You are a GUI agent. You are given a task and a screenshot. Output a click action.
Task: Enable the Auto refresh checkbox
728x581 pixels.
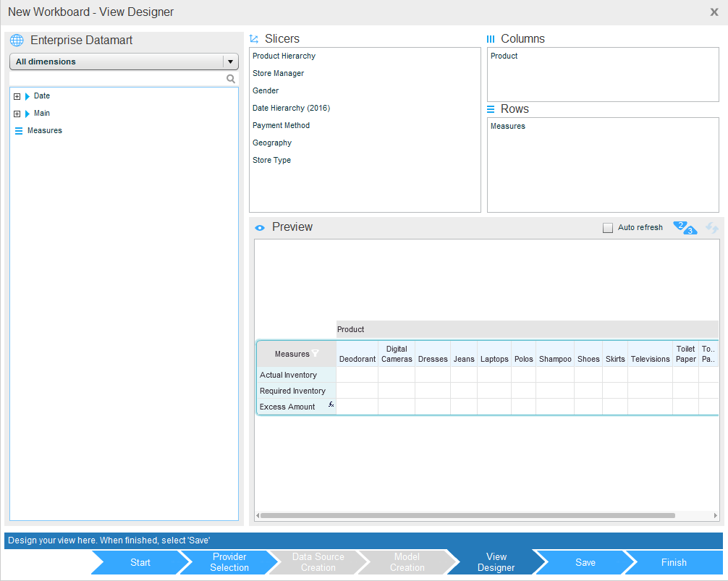tap(608, 228)
